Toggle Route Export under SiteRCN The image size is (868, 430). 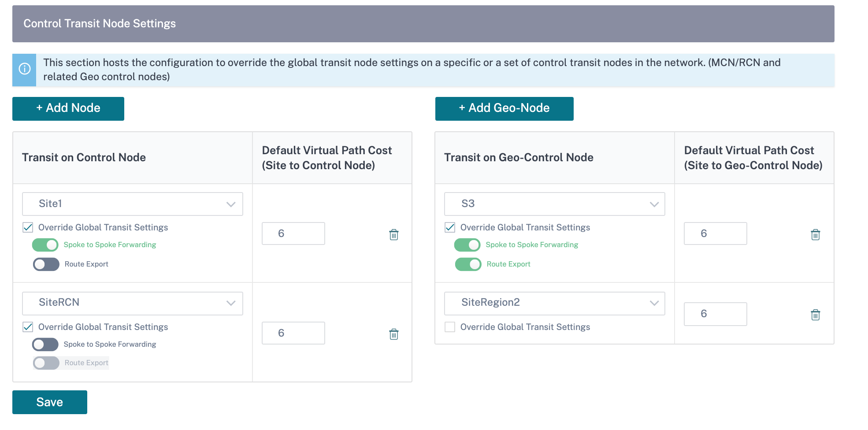coord(46,363)
